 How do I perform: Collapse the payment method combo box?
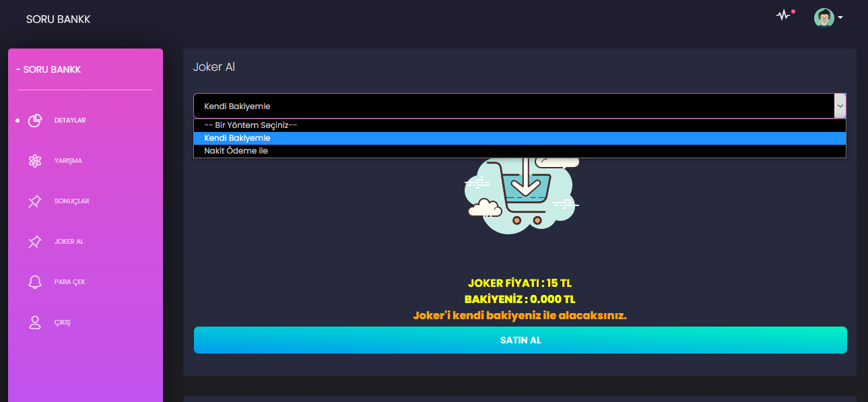coord(520,106)
